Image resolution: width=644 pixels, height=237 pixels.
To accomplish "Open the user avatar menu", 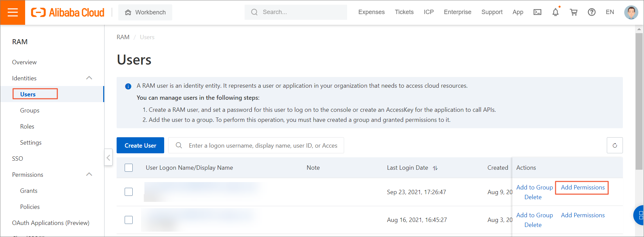I will 631,12.
